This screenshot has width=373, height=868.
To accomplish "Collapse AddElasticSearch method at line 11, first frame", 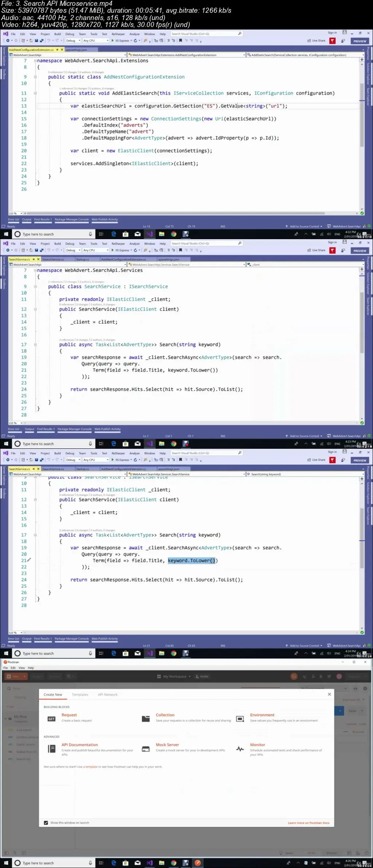I will click(x=35, y=93).
